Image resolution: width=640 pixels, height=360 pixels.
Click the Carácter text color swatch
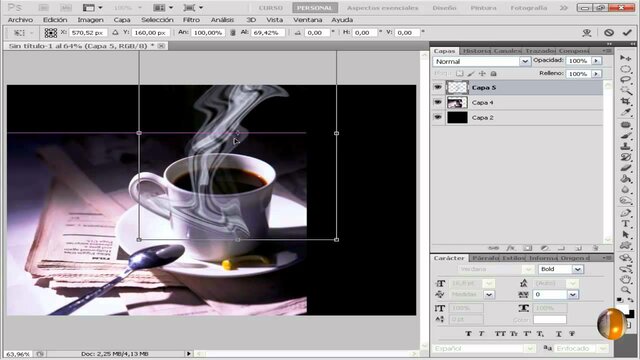point(550,320)
